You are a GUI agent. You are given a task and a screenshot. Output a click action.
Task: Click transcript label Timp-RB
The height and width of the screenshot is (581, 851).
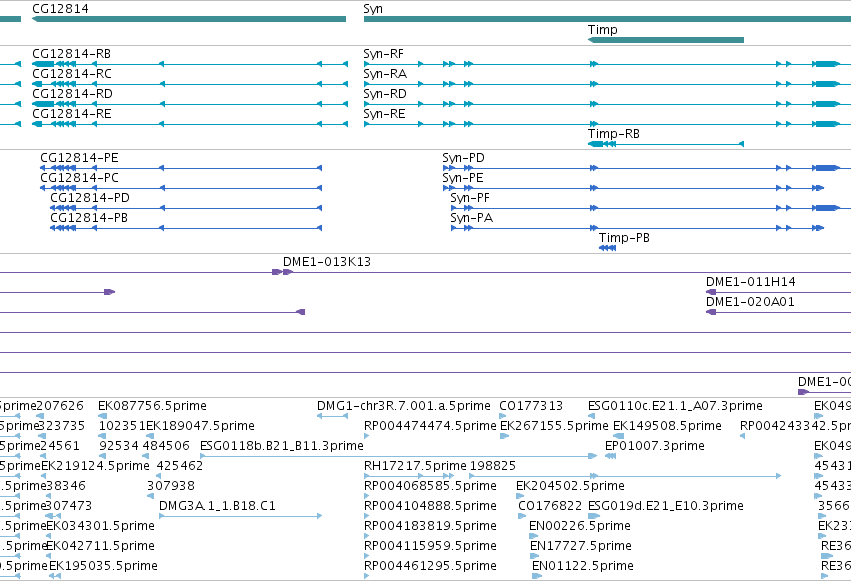coord(614,134)
